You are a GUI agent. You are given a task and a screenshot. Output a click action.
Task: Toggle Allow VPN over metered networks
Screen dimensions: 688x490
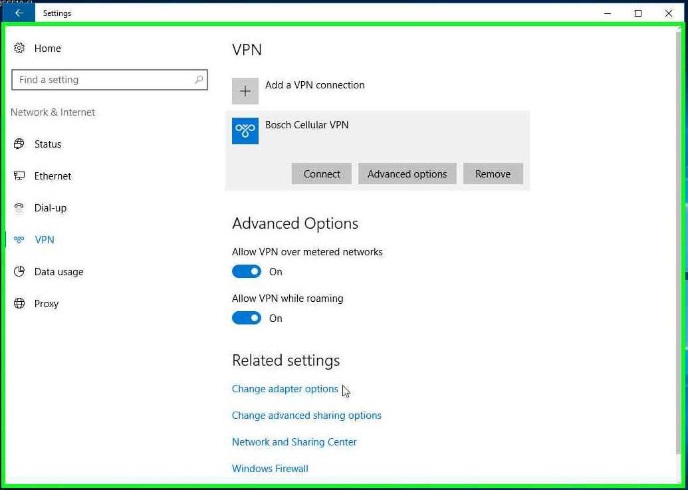click(x=246, y=272)
